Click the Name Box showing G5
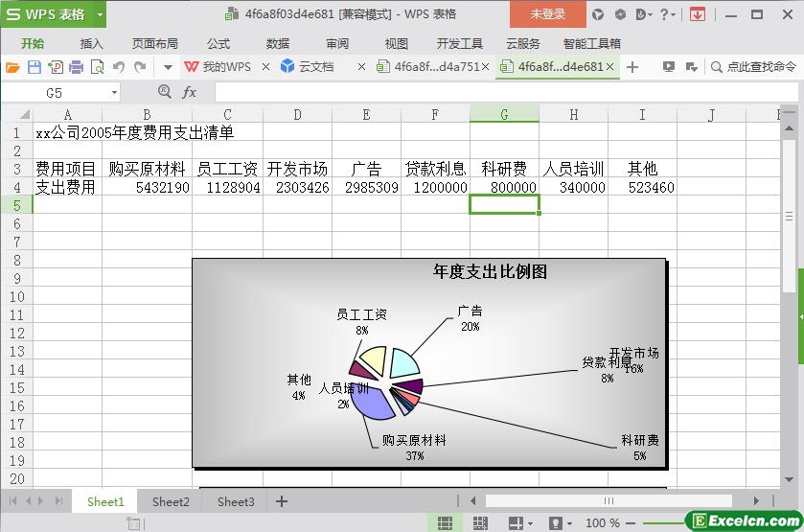 coord(55,93)
